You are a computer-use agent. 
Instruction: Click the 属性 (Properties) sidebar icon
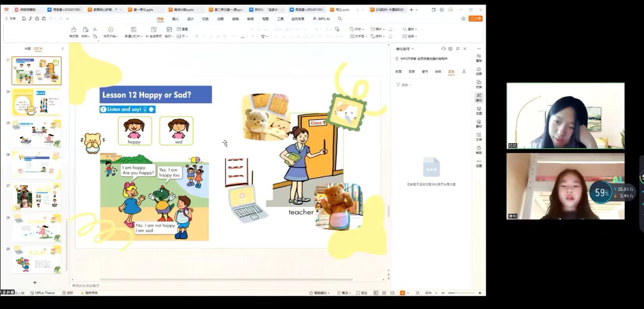(x=479, y=58)
